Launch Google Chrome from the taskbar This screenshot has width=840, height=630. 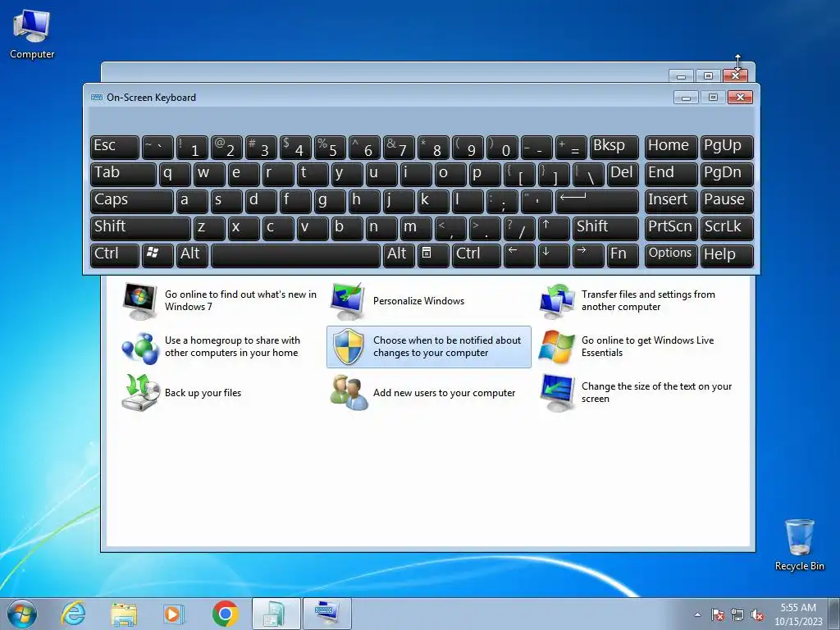click(x=225, y=614)
